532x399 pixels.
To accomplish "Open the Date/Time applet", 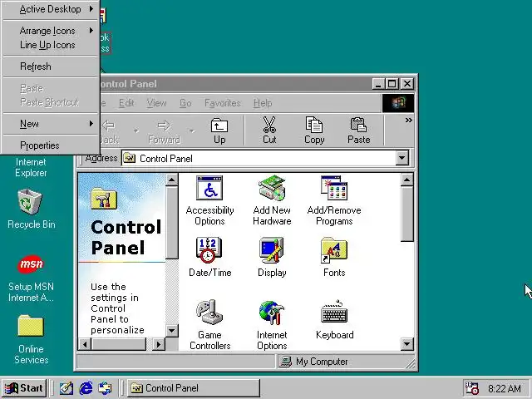I will coord(209,257).
